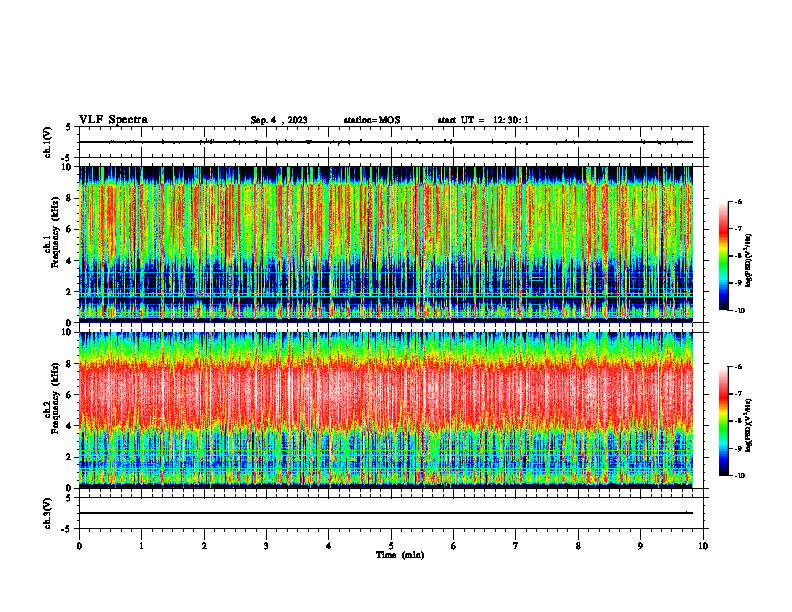
Task: Click time axis tick label "7"
Action: point(516,546)
